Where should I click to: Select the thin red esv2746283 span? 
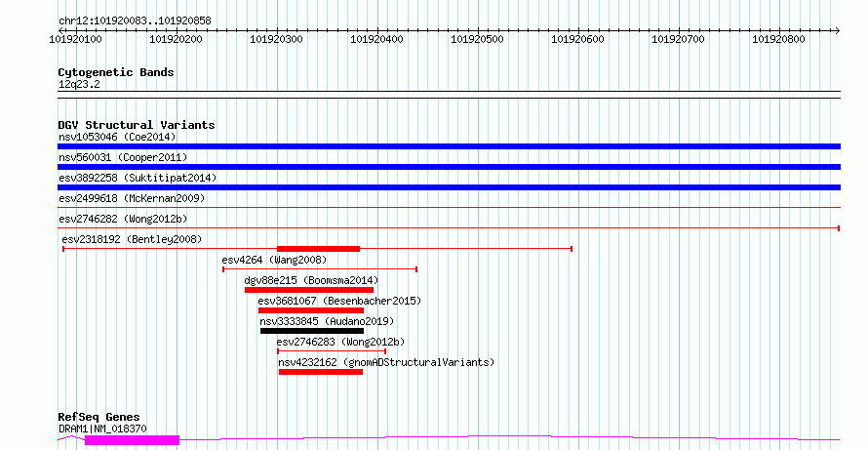(332, 351)
